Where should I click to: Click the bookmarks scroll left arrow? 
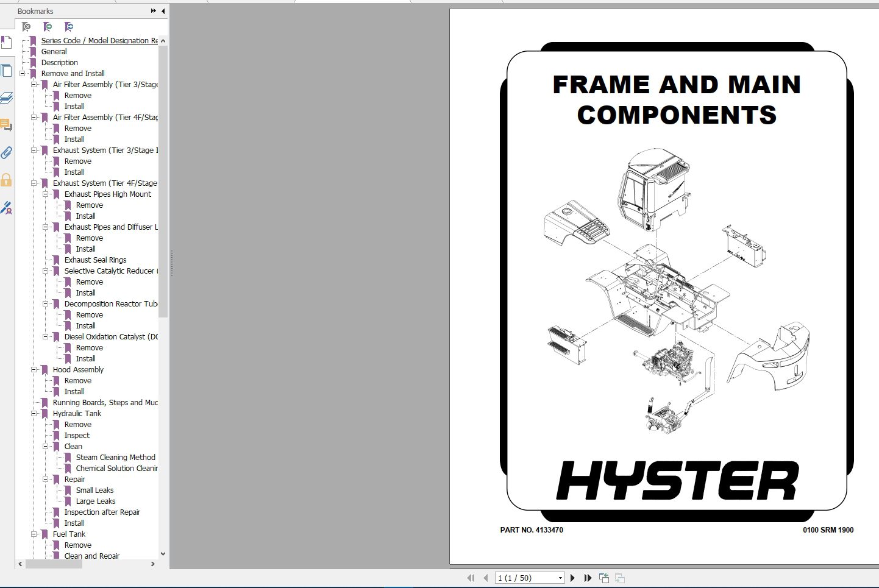[x=20, y=564]
